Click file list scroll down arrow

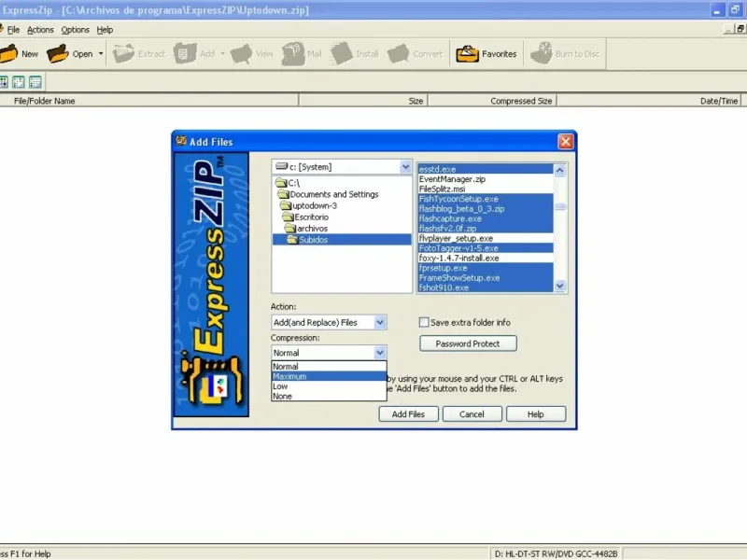click(x=559, y=286)
